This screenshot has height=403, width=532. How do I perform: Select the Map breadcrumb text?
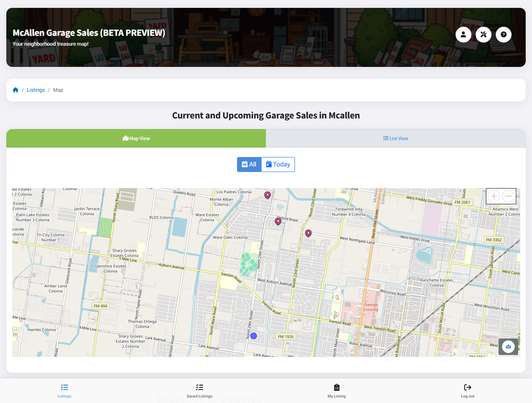coord(58,90)
